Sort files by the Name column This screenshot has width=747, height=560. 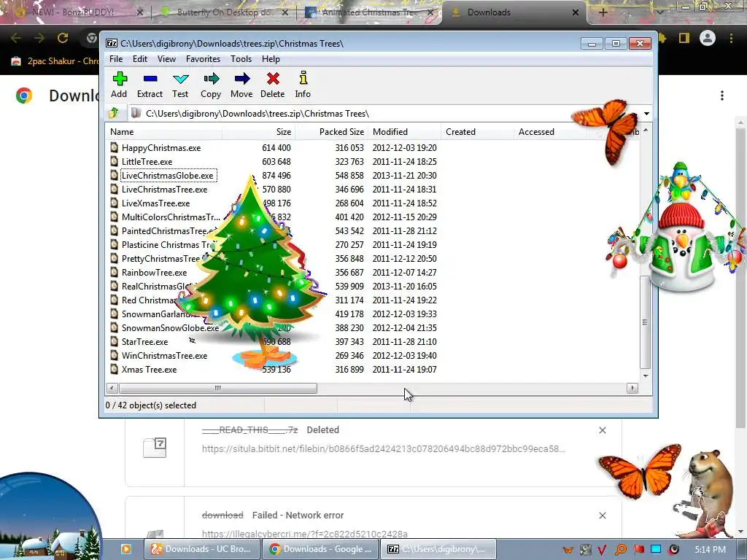pos(163,132)
